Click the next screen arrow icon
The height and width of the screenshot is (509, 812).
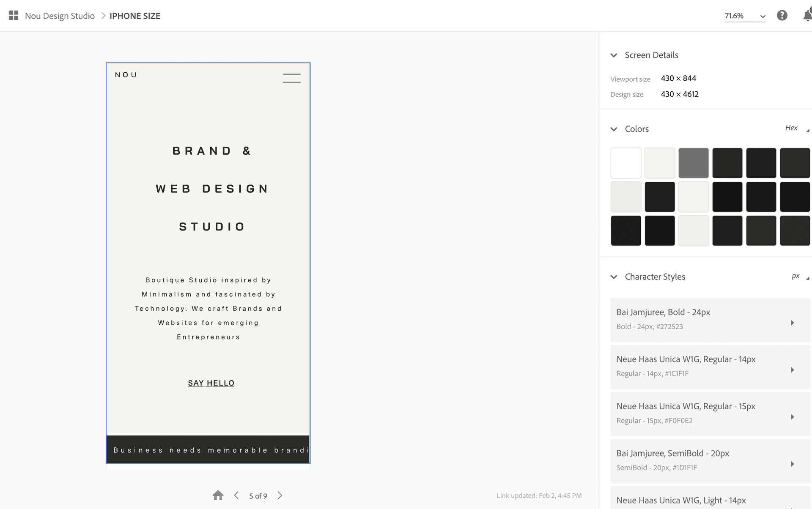coord(280,495)
